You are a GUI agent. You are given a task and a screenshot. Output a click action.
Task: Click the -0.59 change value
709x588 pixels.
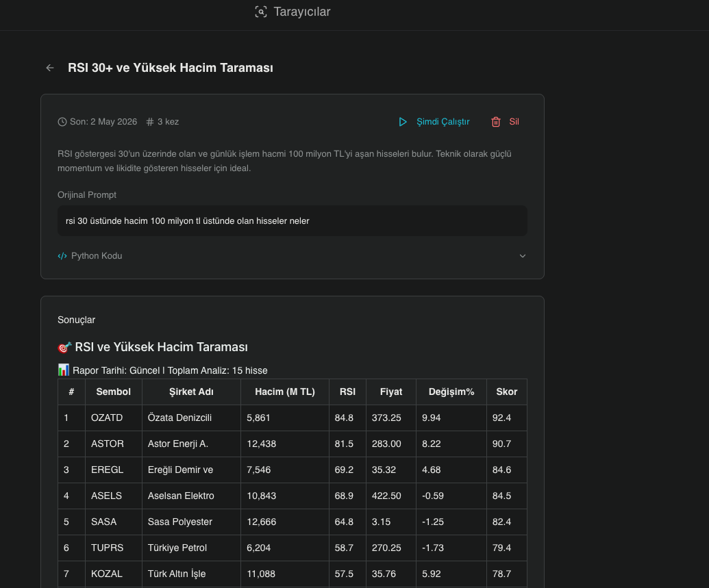pyautogui.click(x=433, y=496)
